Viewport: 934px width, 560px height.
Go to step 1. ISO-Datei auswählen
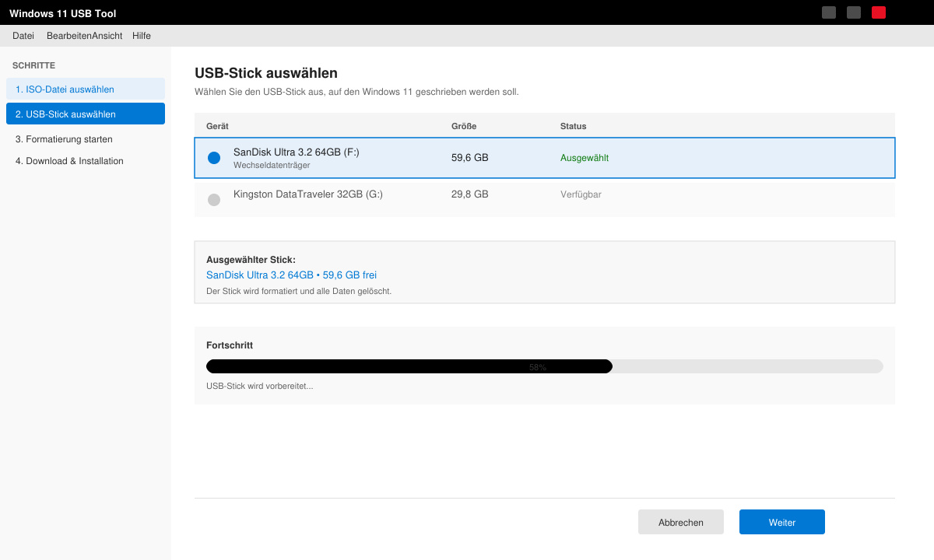(86, 89)
